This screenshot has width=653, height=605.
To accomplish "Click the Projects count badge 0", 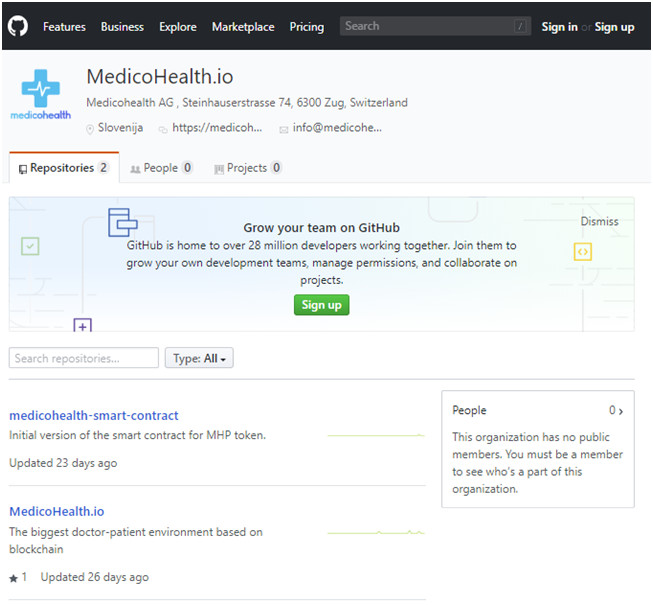I will (x=276, y=167).
